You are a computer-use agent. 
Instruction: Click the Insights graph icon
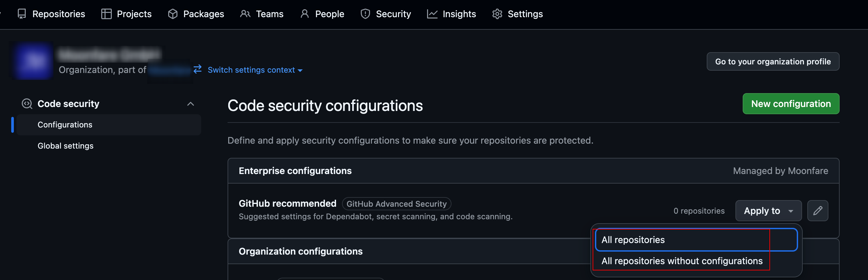point(432,14)
